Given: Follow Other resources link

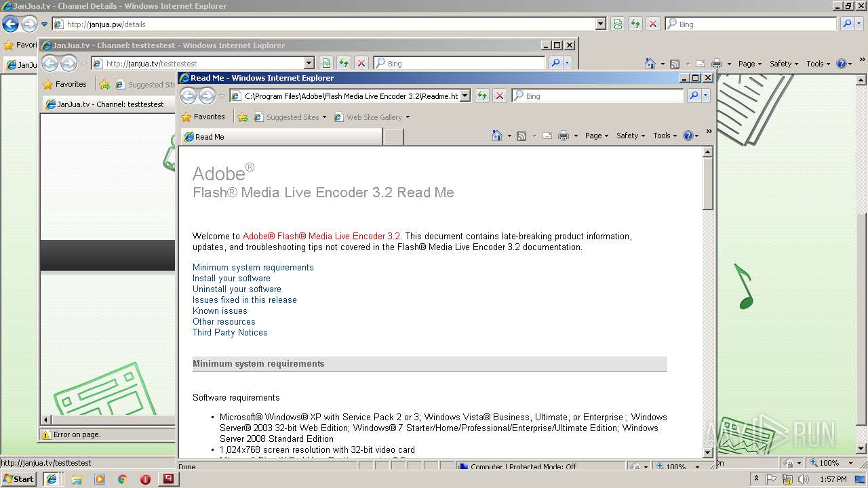Looking at the screenshot, I should click(224, 322).
